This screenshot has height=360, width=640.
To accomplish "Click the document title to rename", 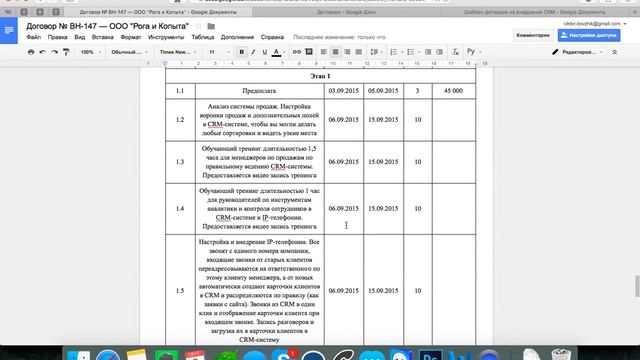I will 107,26.
